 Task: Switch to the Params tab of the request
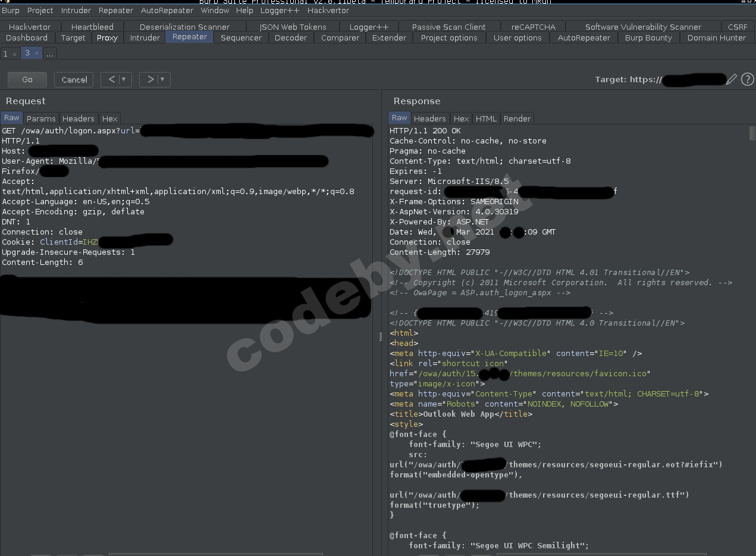[x=41, y=118]
